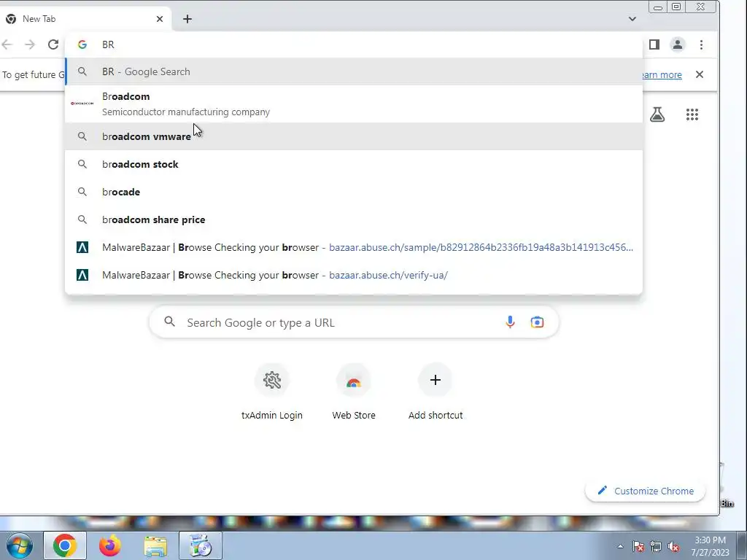This screenshot has width=747, height=560.
Task: Switch to the New Tab tab
Action: [86, 19]
